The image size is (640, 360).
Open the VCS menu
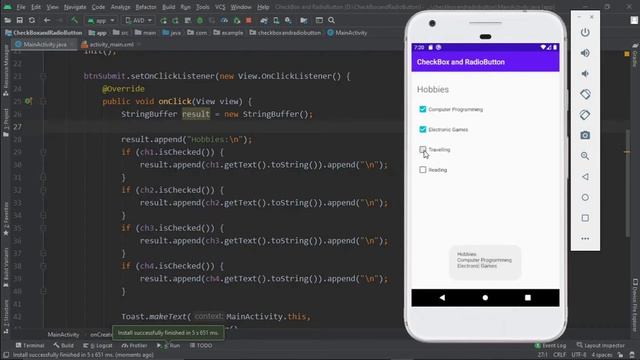tap(220, 7)
